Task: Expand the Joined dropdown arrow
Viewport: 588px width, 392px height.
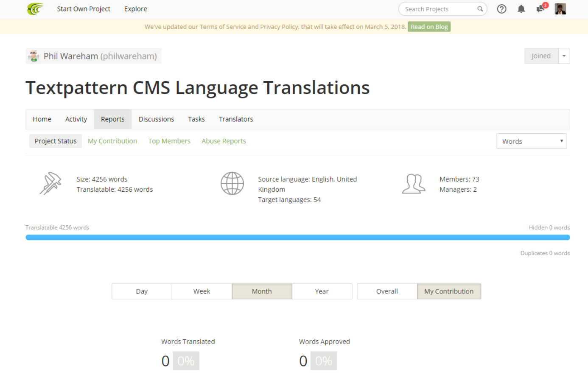Action: (564, 56)
